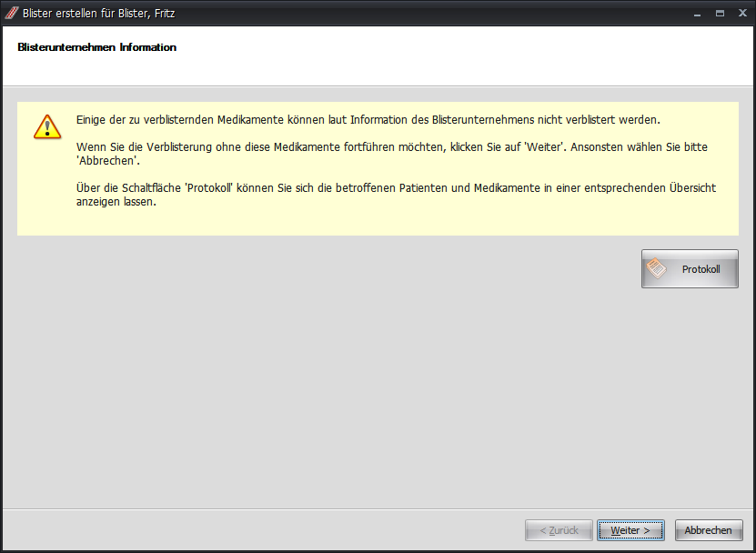This screenshot has width=756, height=553.
Task: Minimize the Blister erstellen window
Action: tap(697, 14)
